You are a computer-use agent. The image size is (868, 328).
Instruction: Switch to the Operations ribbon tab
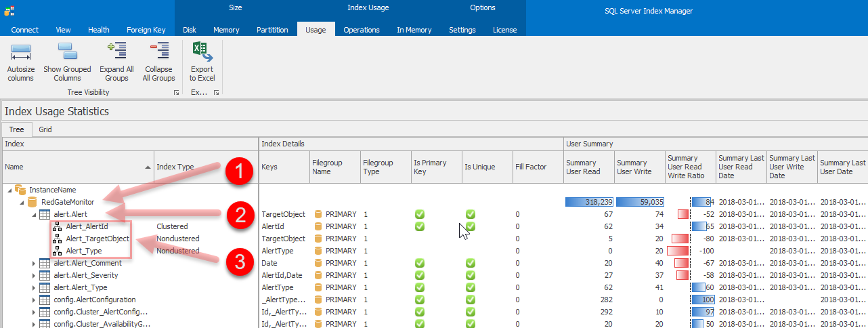[x=362, y=30]
